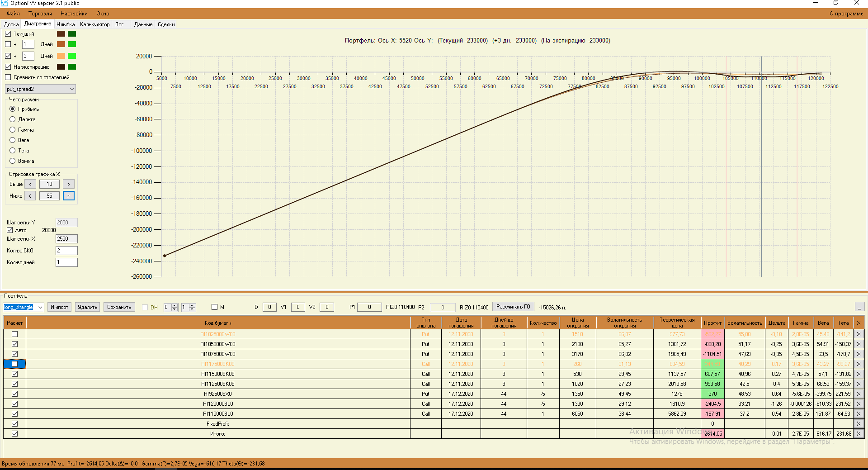Open the О программе menu

tap(846, 14)
